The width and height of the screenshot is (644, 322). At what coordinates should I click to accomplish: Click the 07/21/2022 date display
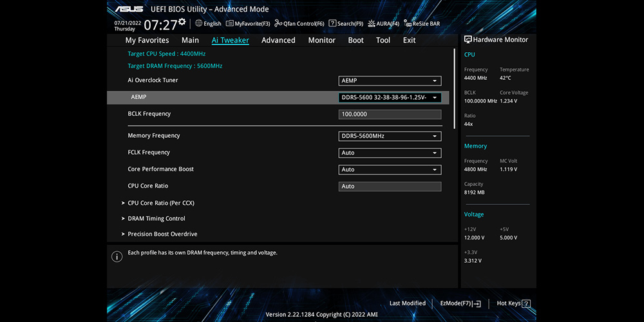pyautogui.click(x=128, y=23)
